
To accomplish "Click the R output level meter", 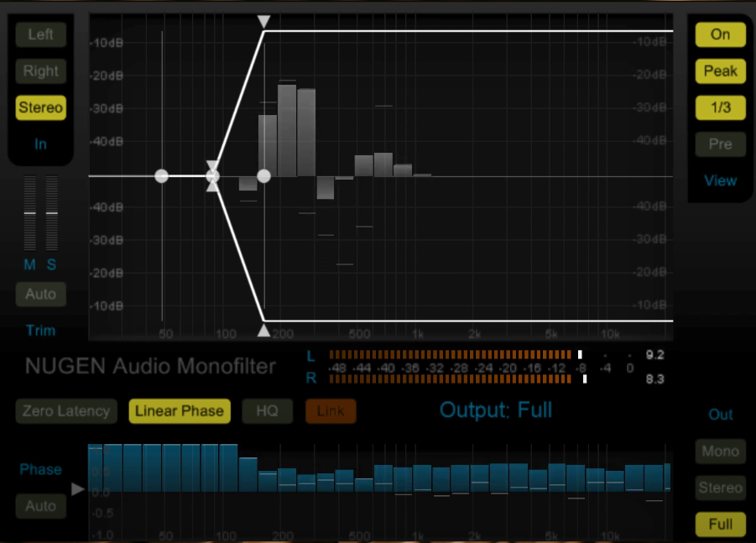I will click(x=458, y=379).
